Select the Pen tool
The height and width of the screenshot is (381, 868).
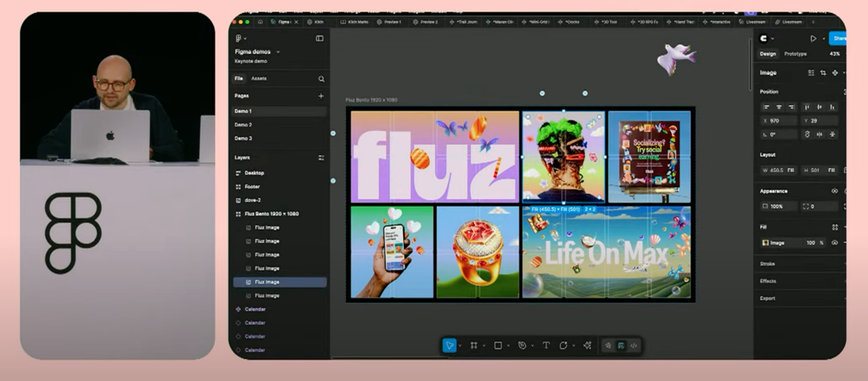click(x=522, y=346)
